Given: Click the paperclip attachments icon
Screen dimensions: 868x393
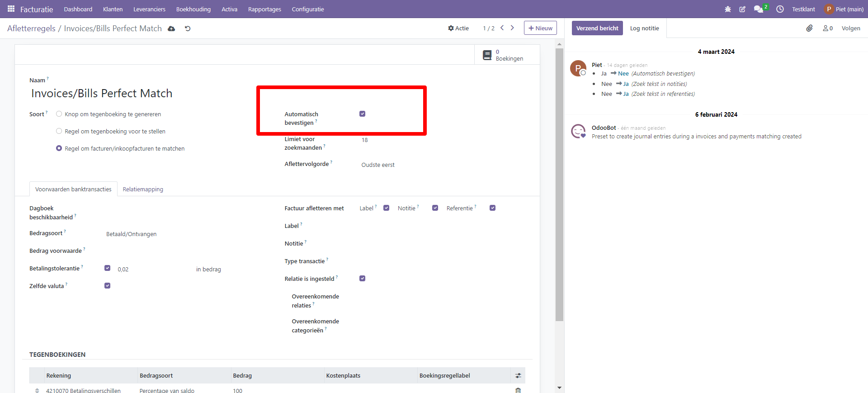Looking at the screenshot, I should coord(809,28).
